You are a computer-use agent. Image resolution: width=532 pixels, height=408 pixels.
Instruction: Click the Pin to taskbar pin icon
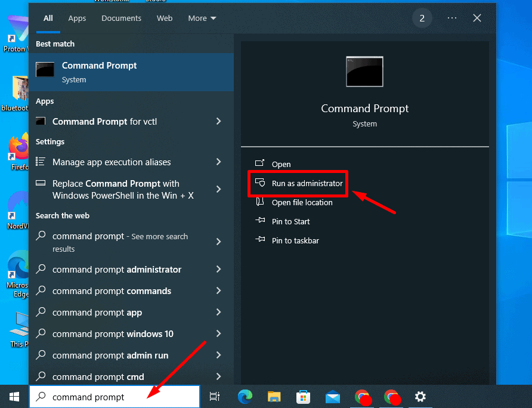260,239
